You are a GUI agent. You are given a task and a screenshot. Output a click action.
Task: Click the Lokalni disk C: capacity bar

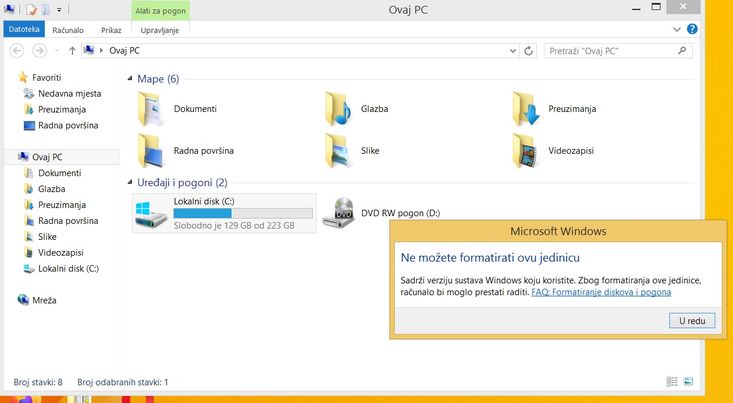243,213
